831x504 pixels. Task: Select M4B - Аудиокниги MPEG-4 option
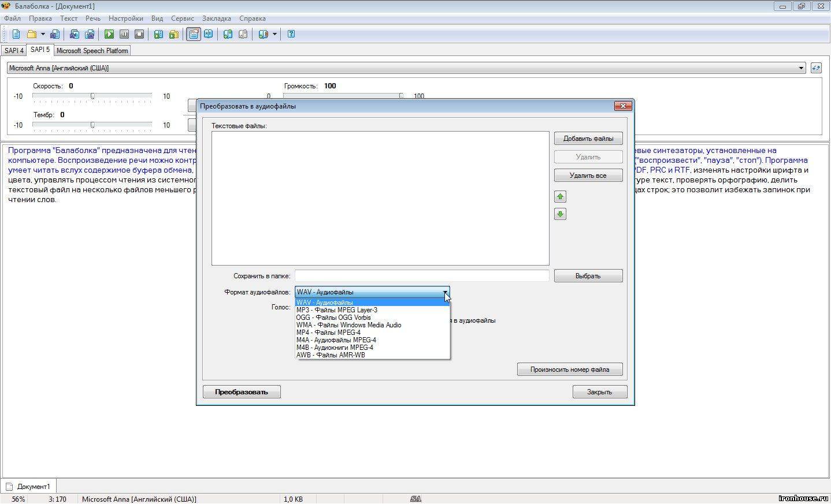coord(372,348)
